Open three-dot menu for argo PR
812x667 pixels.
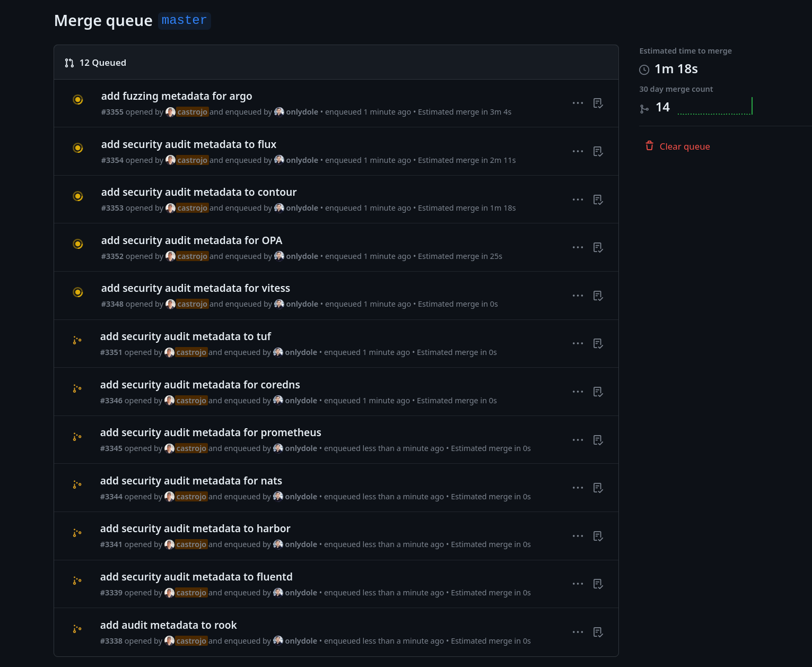point(578,103)
